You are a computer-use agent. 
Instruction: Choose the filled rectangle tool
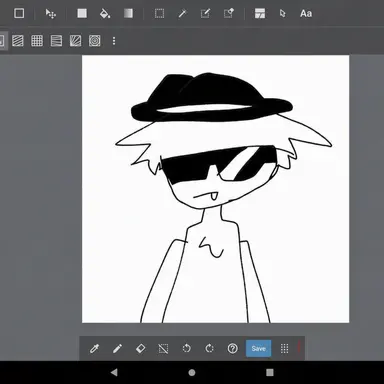coord(82,13)
